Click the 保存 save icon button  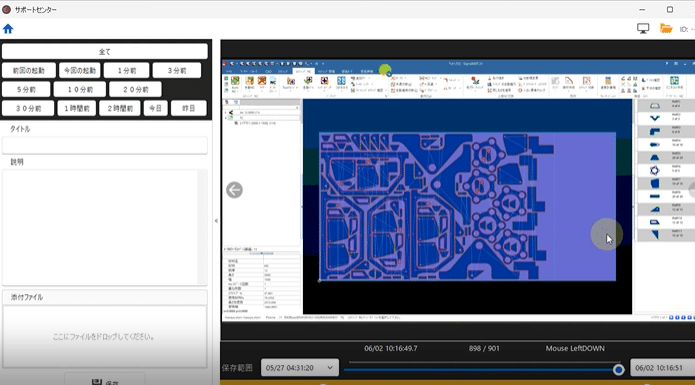[x=105, y=380]
